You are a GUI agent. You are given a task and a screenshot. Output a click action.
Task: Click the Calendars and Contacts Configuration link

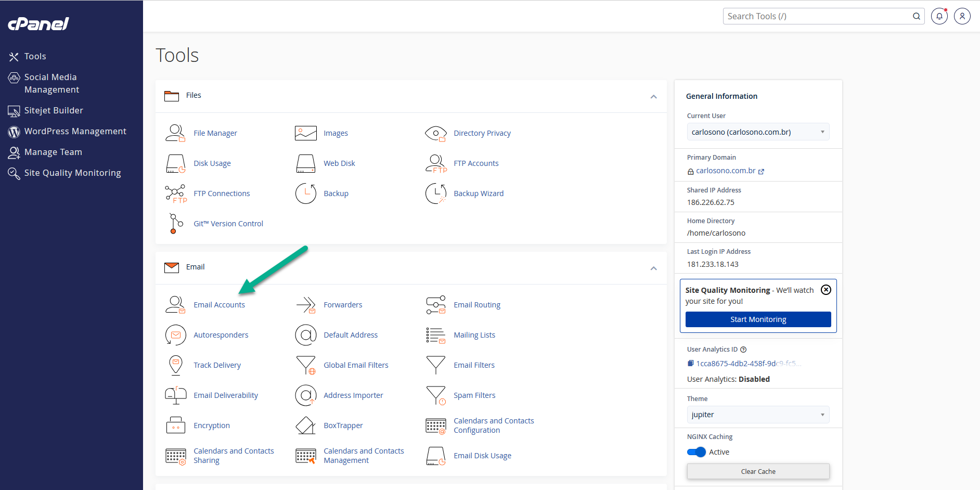(494, 425)
